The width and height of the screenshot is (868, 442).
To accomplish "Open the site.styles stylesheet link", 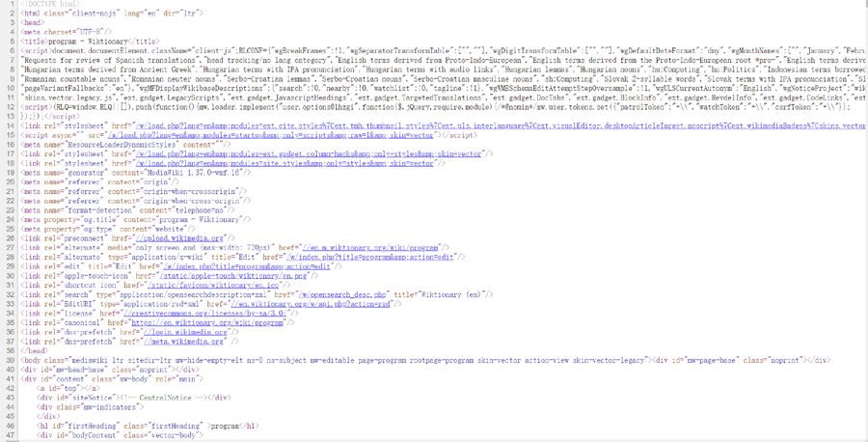I will tap(285, 163).
